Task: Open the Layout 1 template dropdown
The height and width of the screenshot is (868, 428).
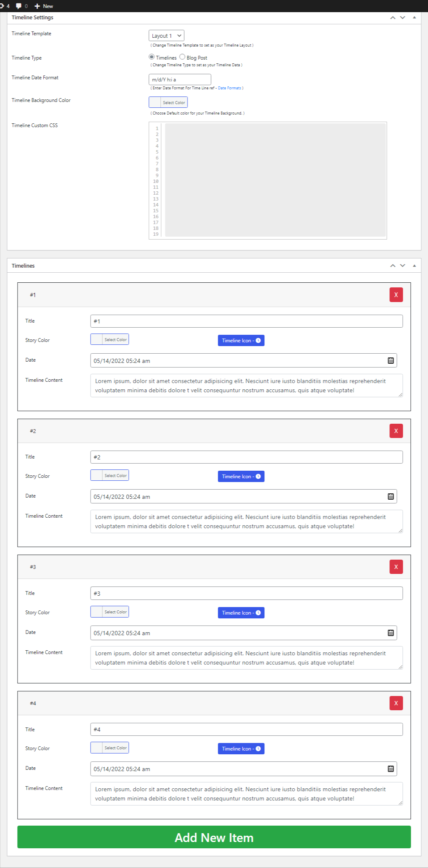Action: (x=167, y=36)
